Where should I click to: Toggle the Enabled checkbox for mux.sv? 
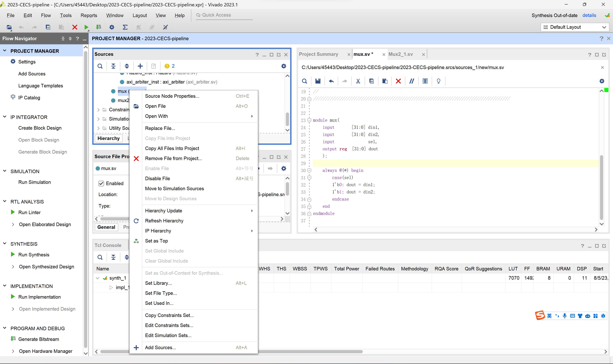coord(101,184)
